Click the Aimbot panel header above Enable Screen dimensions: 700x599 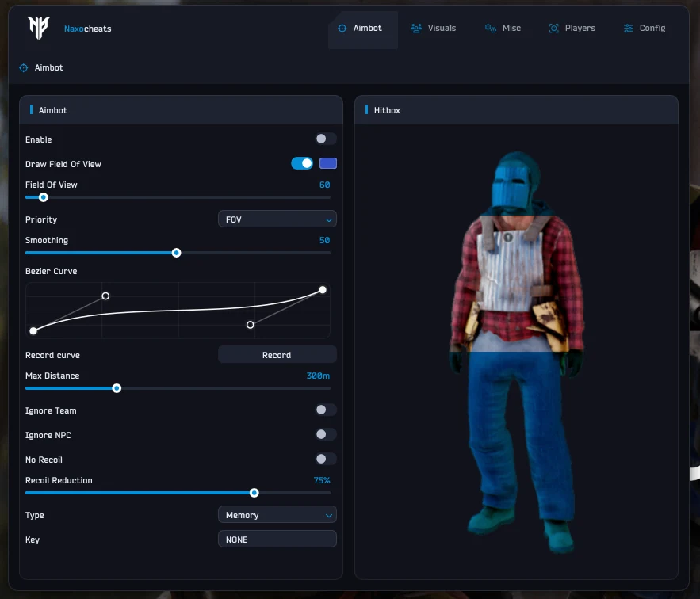click(181, 110)
